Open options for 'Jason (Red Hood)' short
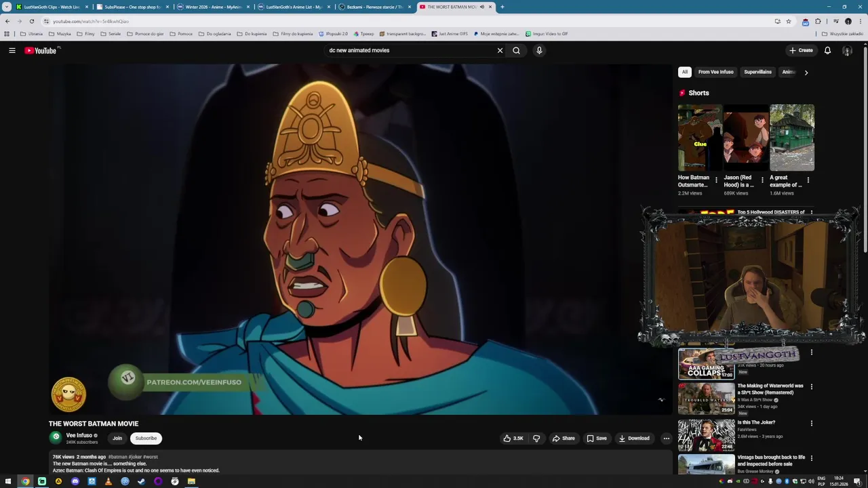This screenshot has width=868, height=488. (x=762, y=180)
